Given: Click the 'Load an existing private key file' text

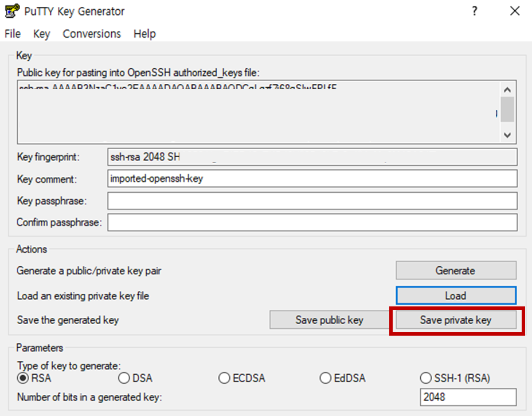Looking at the screenshot, I should (x=83, y=296).
